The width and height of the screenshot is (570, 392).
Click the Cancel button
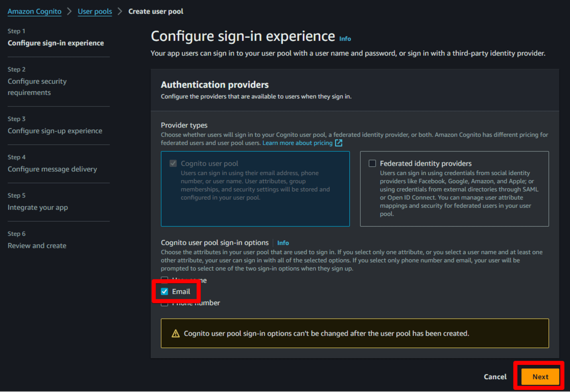click(x=495, y=377)
